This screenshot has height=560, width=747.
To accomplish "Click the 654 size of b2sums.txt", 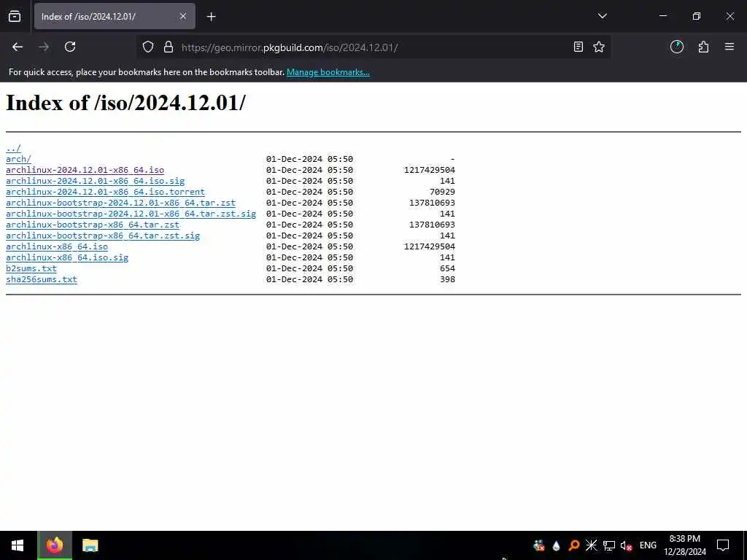I will (x=447, y=268).
